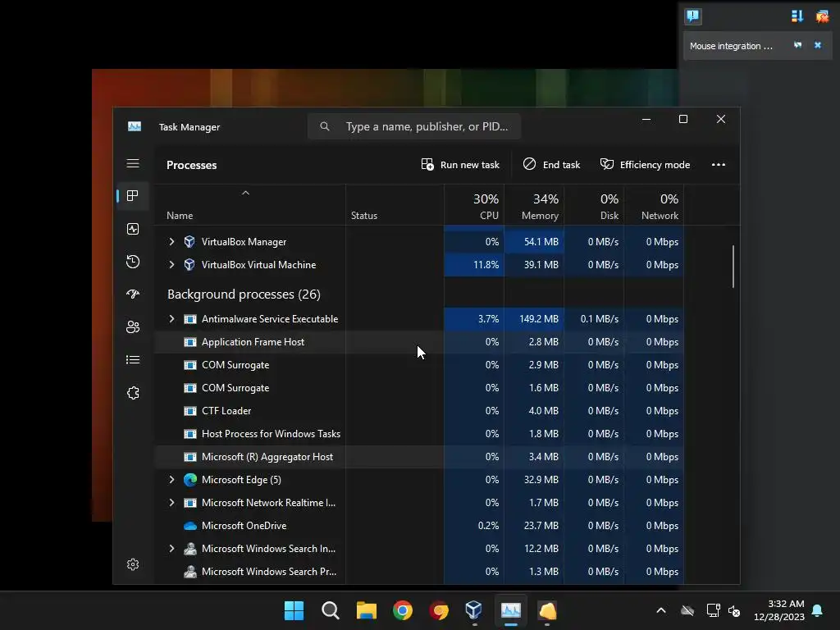Open the Task Manager hamburger navigation menu
The height and width of the screenshot is (630, 840).
point(133,163)
